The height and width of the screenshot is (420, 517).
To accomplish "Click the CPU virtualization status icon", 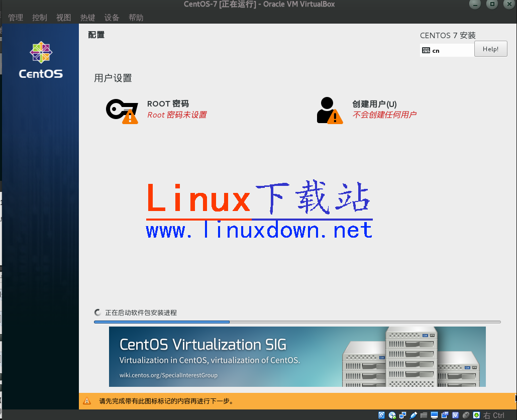I will point(455,415).
